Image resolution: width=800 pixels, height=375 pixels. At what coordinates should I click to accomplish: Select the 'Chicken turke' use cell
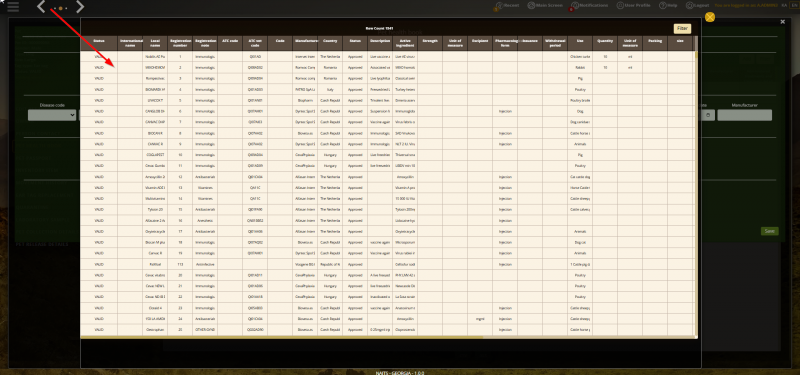coord(580,57)
